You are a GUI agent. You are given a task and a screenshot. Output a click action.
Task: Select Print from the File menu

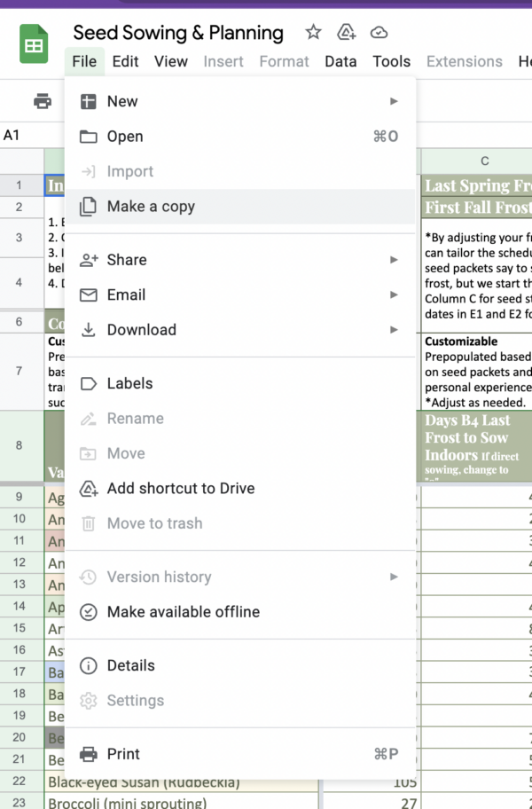click(123, 754)
